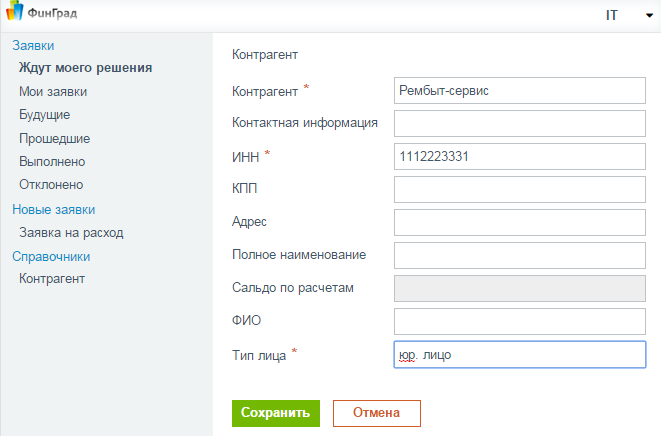Open the Будущие requests list
Image resolution: width=661 pixels, height=436 pixels.
45,115
